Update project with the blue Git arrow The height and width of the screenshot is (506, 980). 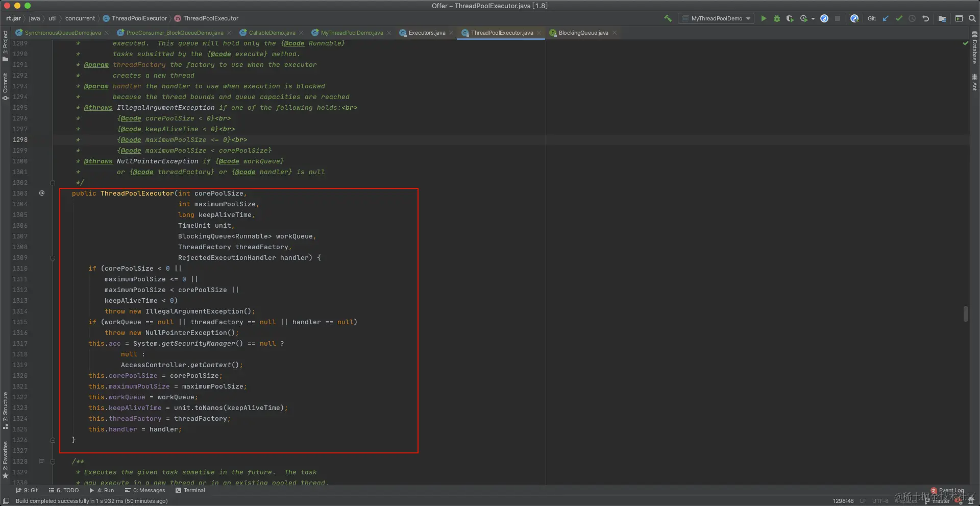886,18
